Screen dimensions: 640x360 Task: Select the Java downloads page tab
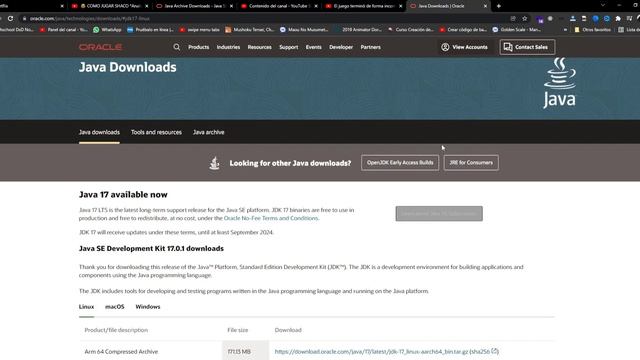[x=99, y=132]
